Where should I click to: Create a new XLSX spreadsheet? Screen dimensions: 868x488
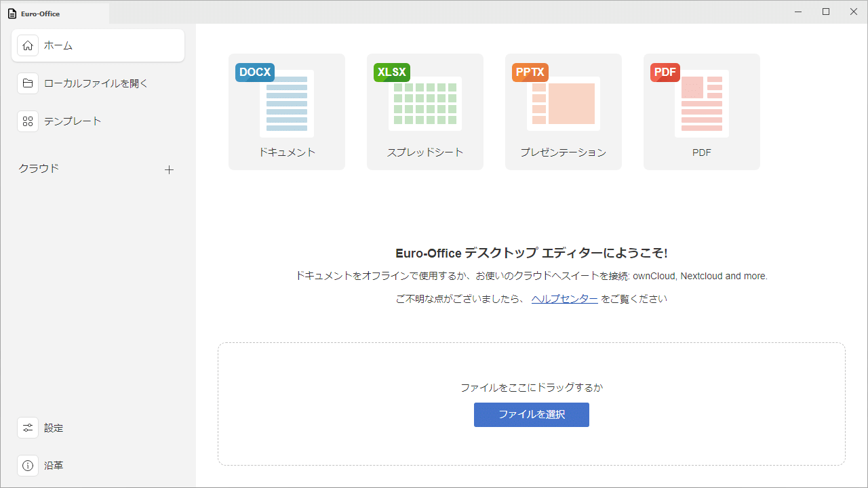(x=425, y=112)
